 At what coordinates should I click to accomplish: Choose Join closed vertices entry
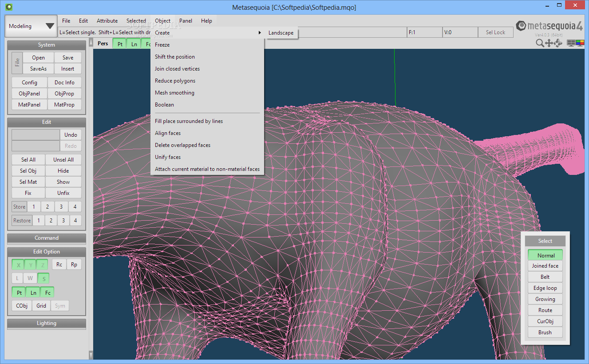tap(207, 69)
